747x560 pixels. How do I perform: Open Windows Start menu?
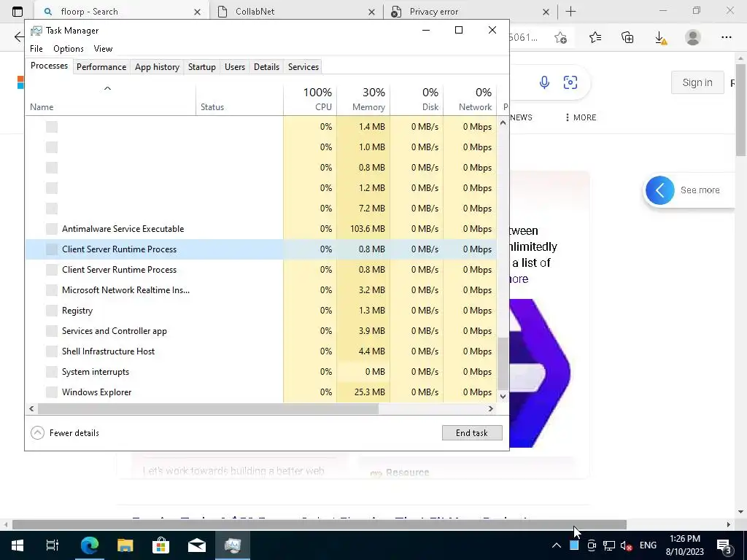pos(18,545)
